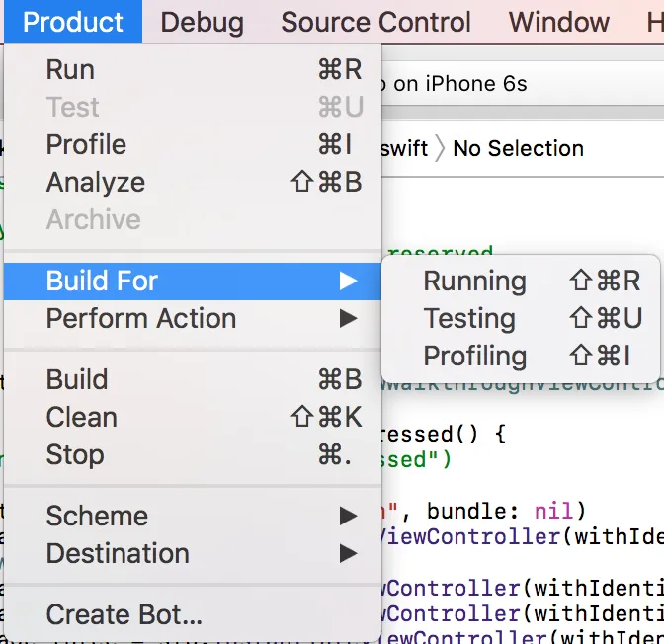This screenshot has height=644, width=664.
Task: Open the Source Control menu
Action: click(x=376, y=22)
